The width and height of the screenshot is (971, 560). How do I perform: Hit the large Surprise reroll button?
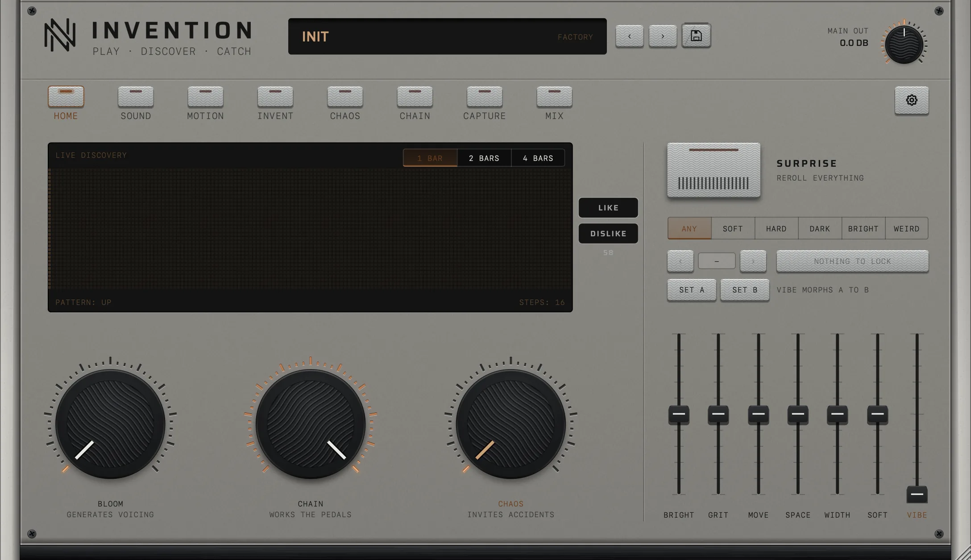click(714, 170)
